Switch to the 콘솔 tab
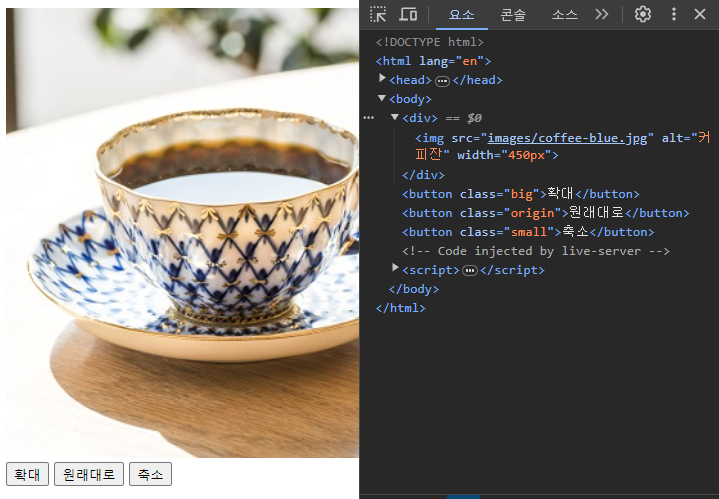 513,15
